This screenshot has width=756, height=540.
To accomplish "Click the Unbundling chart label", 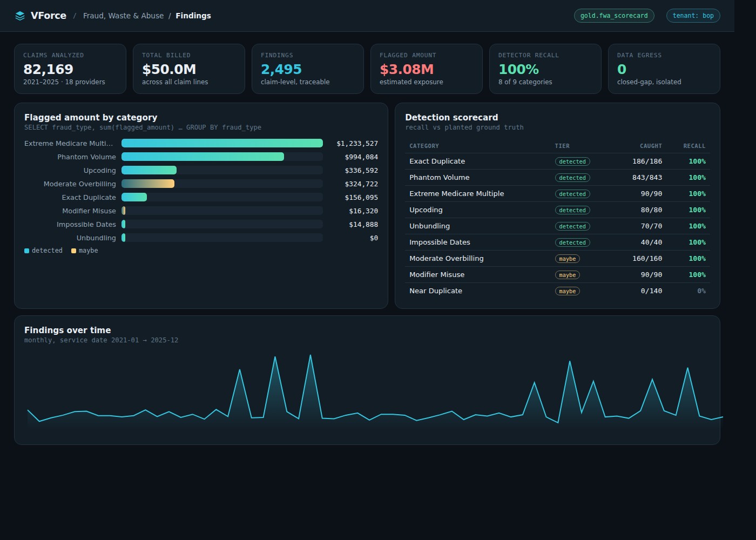I will [96, 238].
